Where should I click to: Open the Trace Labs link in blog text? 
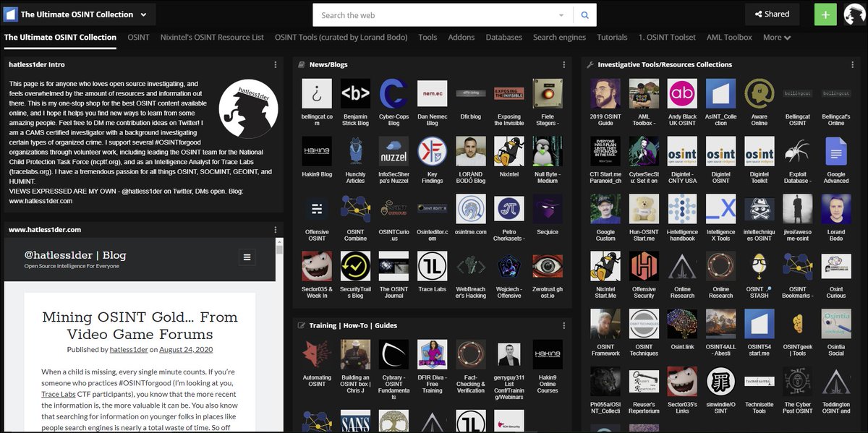58,393
